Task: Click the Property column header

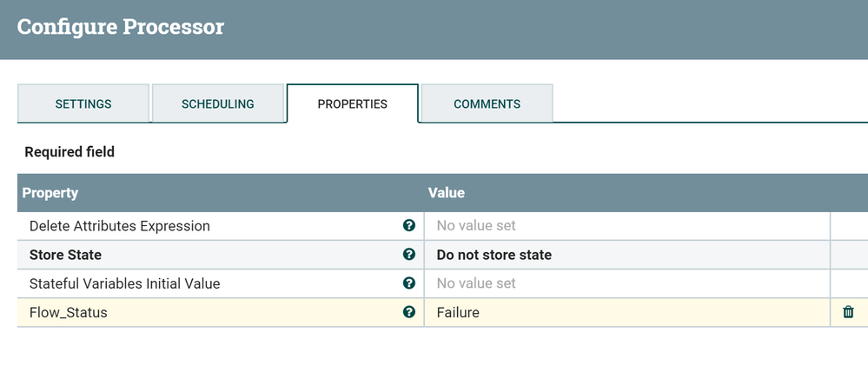Action: tap(50, 193)
